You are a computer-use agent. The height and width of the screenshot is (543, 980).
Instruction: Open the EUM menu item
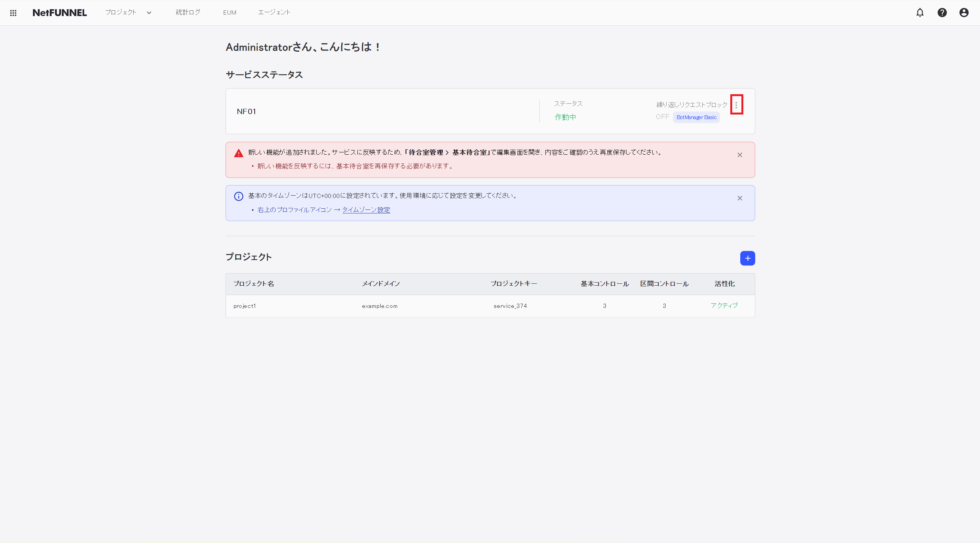coord(229,12)
